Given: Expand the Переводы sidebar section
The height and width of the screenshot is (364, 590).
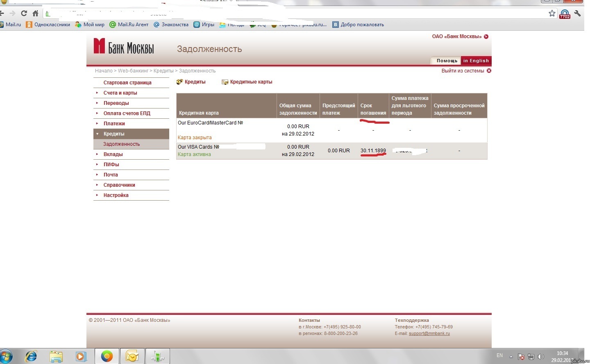Looking at the screenshot, I should coord(116,103).
